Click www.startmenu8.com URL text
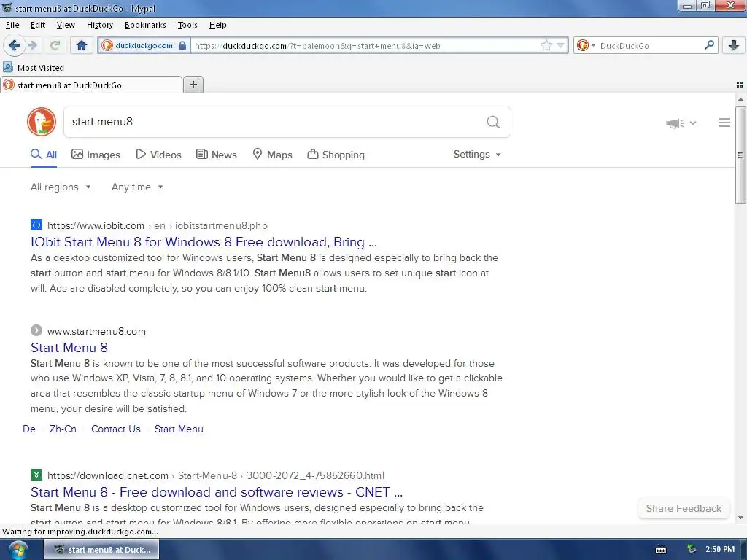747x560 pixels. pos(96,332)
